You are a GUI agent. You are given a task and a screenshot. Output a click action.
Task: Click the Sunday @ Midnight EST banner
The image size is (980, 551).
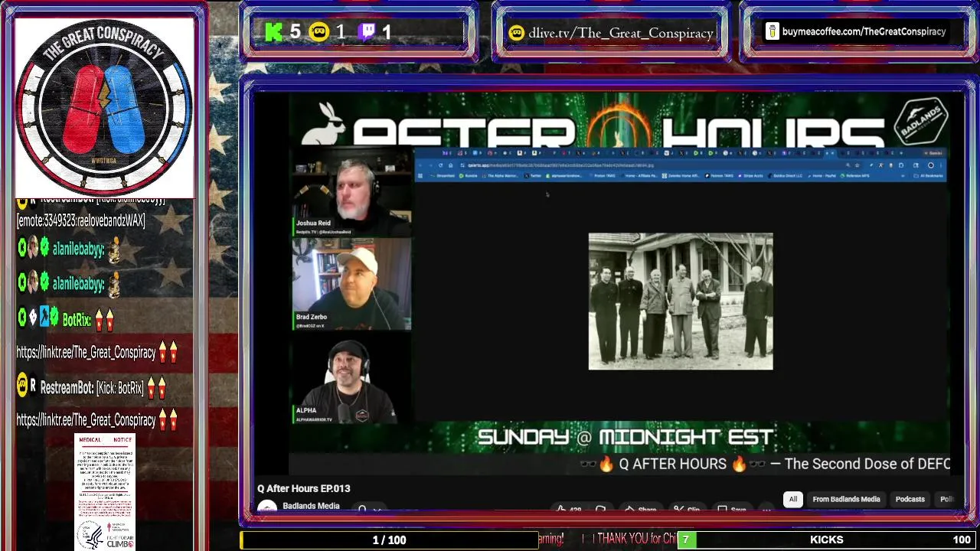[626, 437]
